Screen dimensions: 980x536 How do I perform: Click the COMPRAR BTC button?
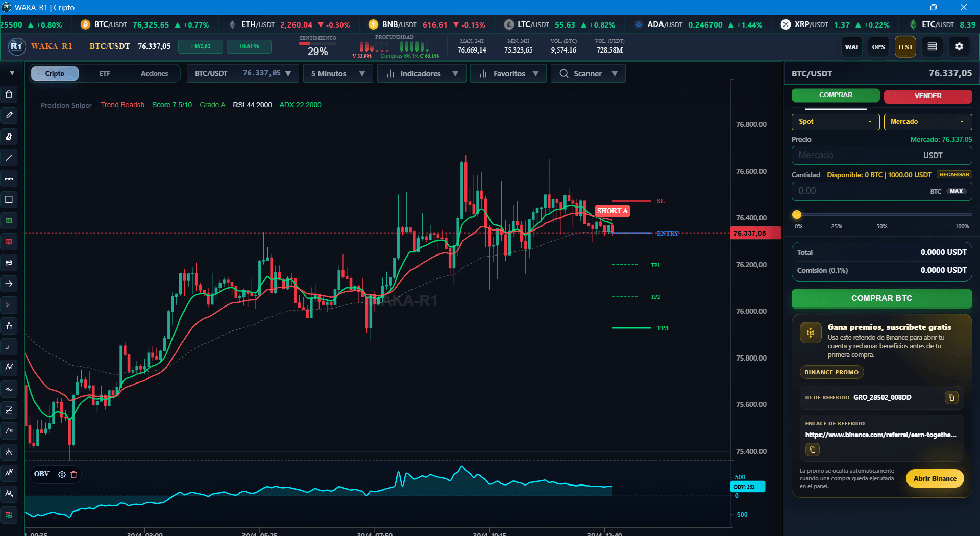click(881, 298)
